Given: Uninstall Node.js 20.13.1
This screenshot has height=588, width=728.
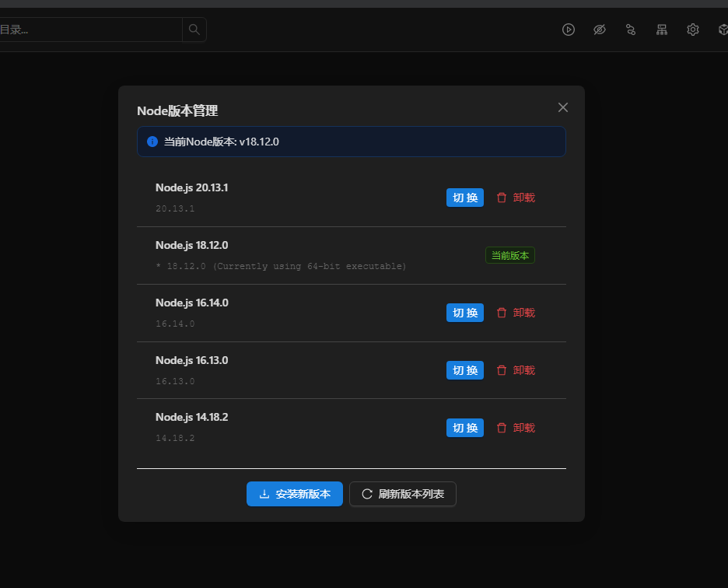Looking at the screenshot, I should tap(516, 198).
